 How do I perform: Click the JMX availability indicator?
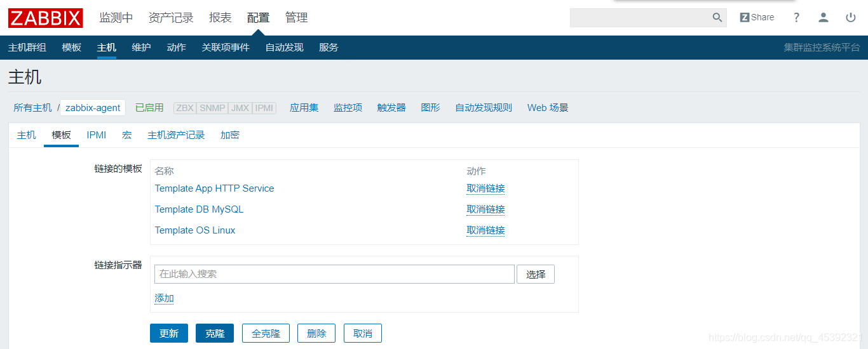[240, 108]
